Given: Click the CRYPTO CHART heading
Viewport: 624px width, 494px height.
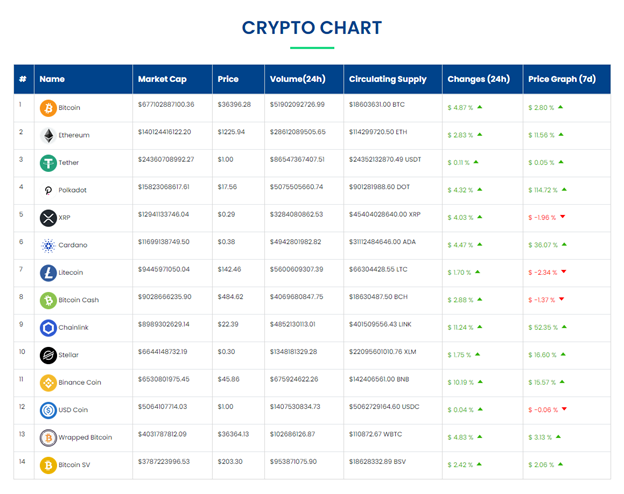Looking at the screenshot, I should point(312,28).
